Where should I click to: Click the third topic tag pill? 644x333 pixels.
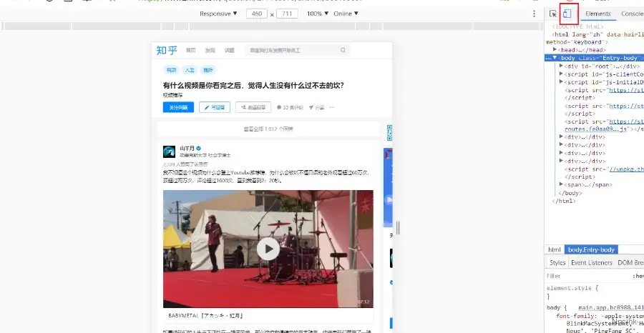(208, 70)
